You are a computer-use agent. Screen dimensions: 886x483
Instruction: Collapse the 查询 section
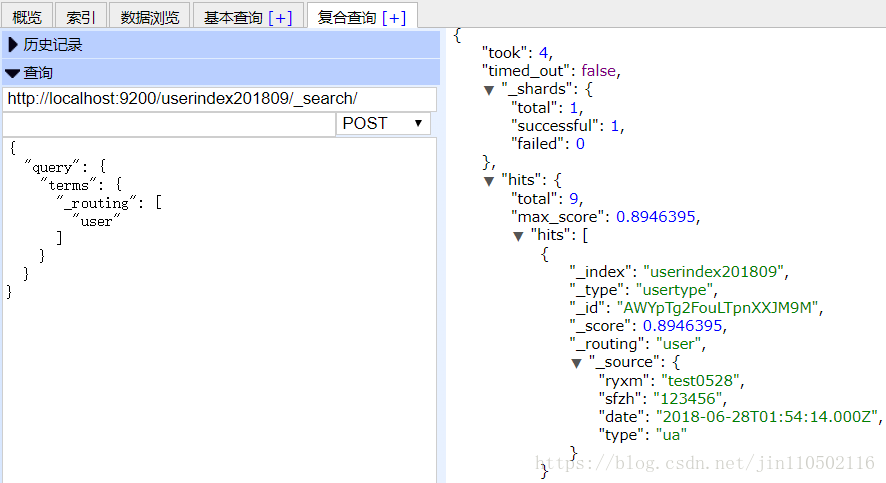coord(221,72)
